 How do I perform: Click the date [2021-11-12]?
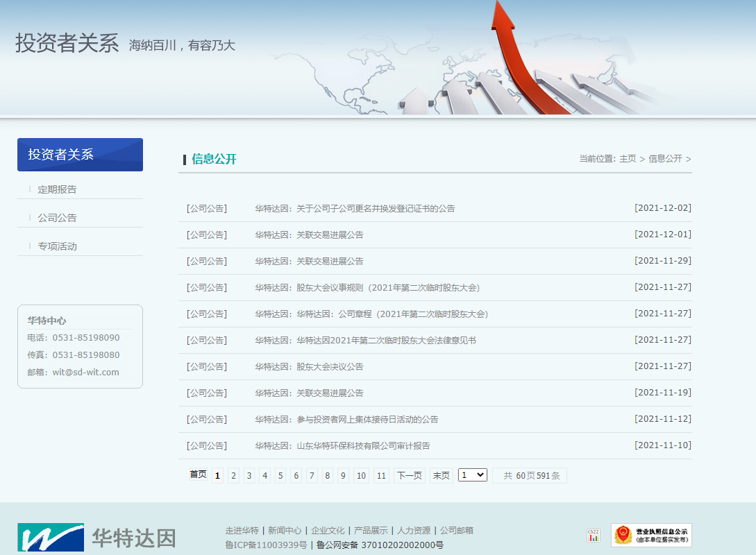(663, 419)
